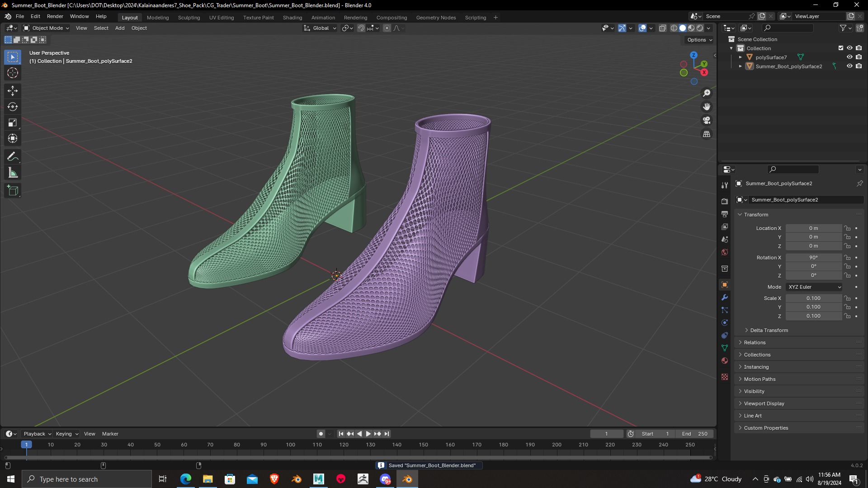868x488 pixels.
Task: Hide polySurface7 in viewport
Action: pos(849,57)
